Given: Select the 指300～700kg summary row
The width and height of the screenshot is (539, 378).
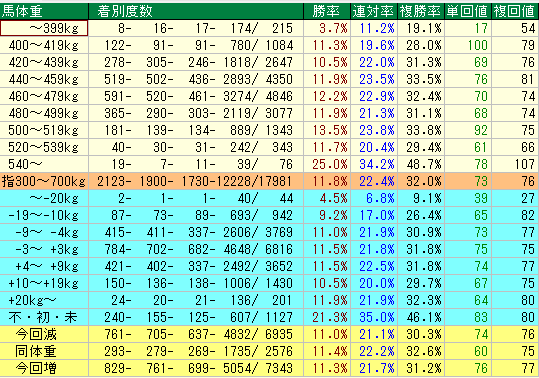Looking at the screenshot, I should (269, 181).
